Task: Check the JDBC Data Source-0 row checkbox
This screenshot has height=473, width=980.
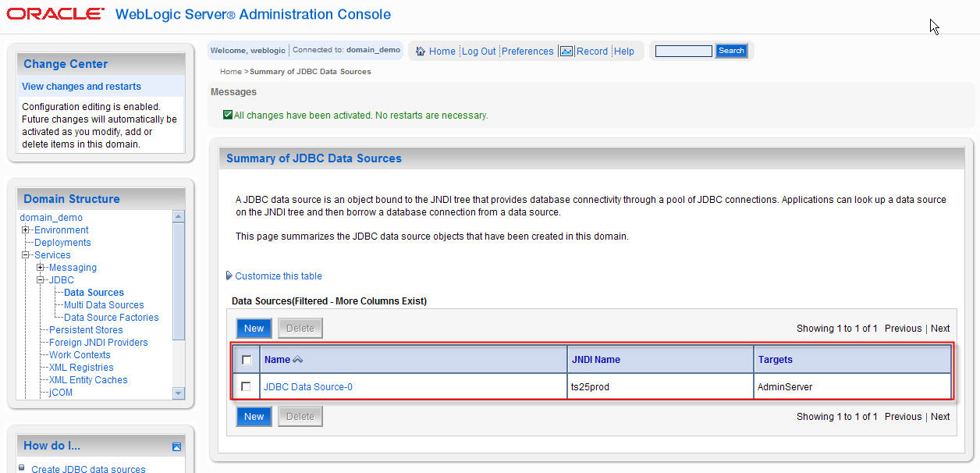Action: coord(247,386)
